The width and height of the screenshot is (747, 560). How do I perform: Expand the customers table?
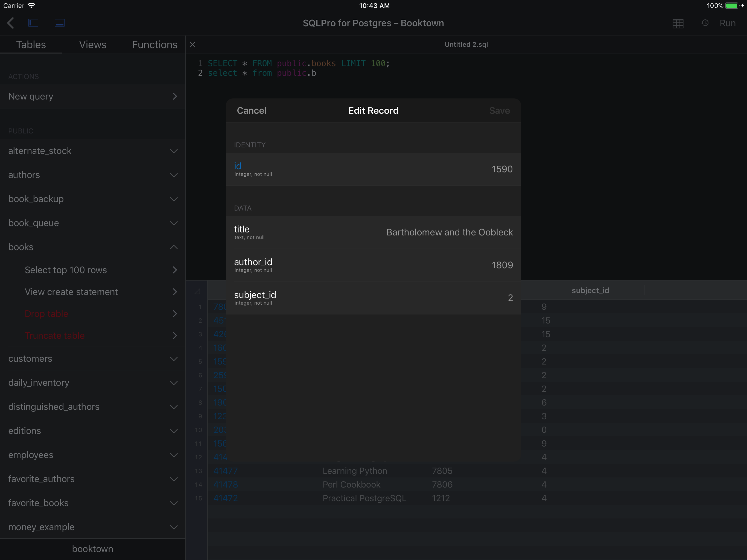click(174, 359)
